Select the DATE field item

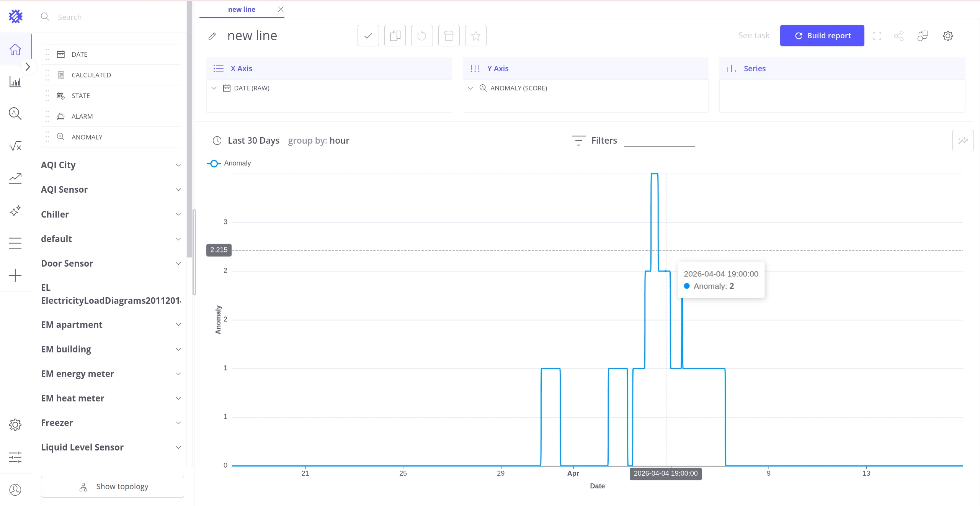point(111,54)
